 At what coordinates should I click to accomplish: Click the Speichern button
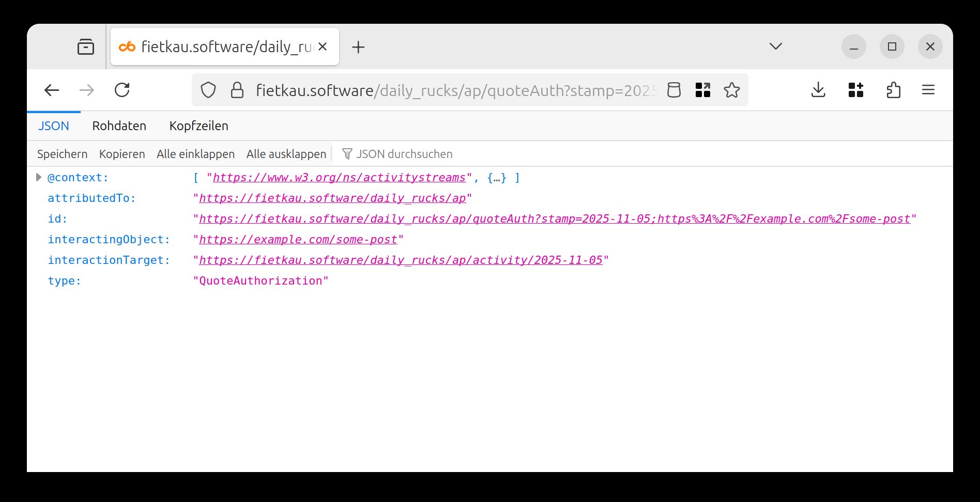click(62, 153)
